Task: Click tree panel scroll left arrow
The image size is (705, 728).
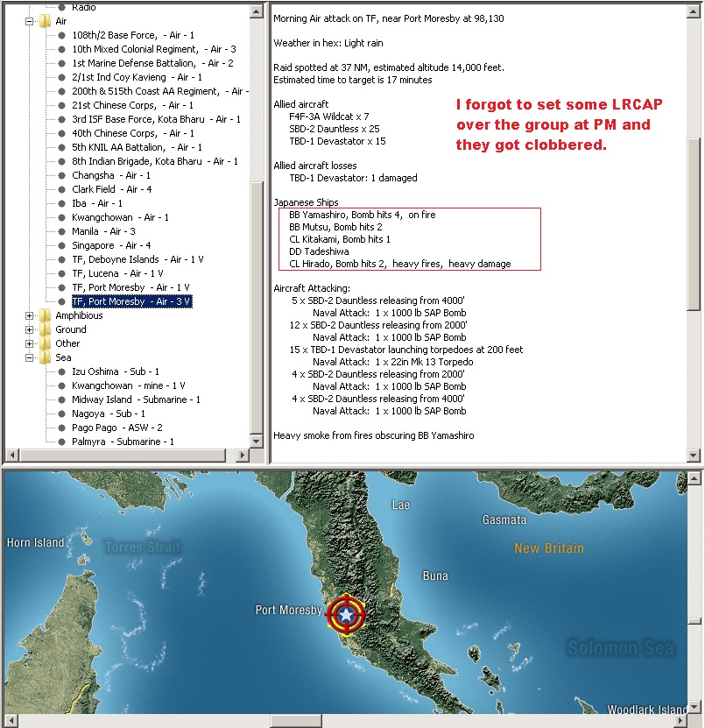Action: (x=12, y=456)
